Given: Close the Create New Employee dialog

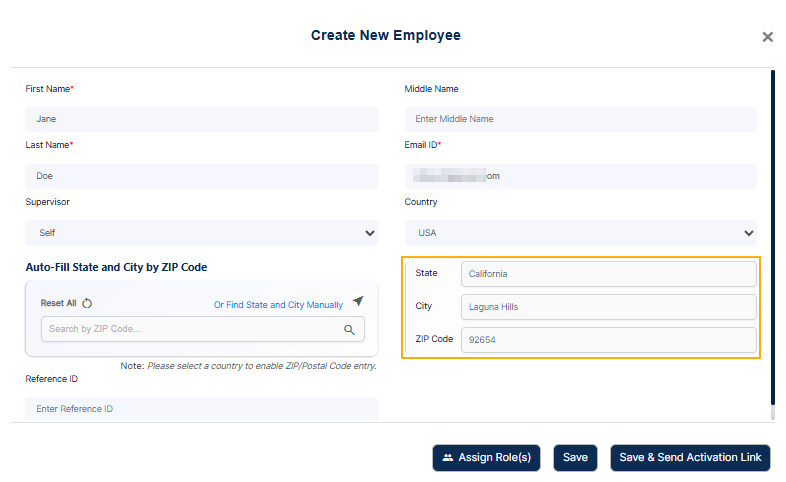Looking at the screenshot, I should [767, 37].
